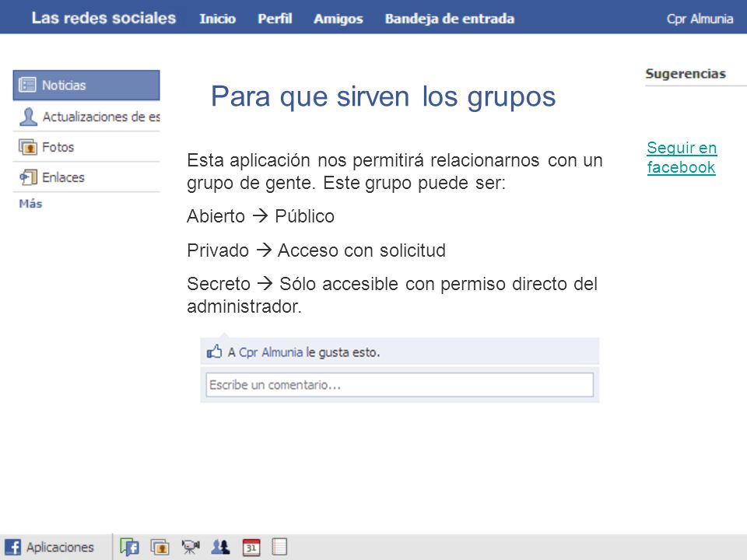
Task: Click the Actualizaciones de estado person icon
Action: tap(28, 117)
